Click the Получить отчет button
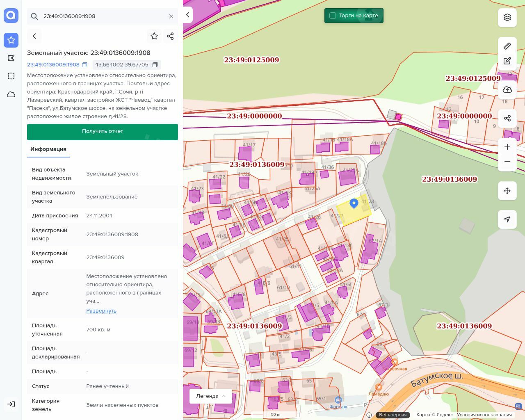The width and height of the screenshot is (525, 420). click(x=103, y=132)
